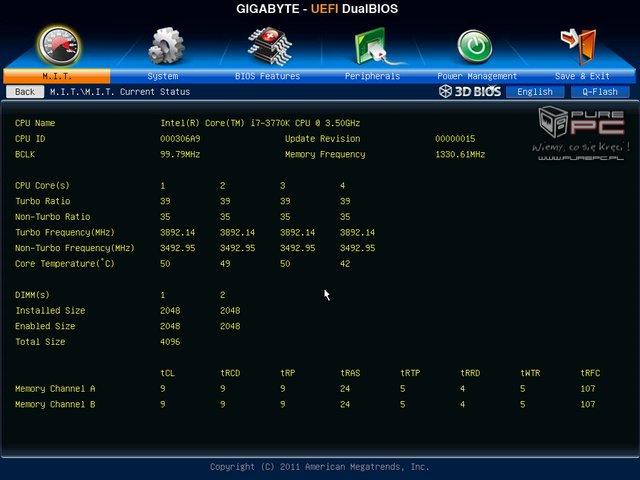Select the Memory Channel A row label
This screenshot has width=640, height=480.
tap(55, 389)
